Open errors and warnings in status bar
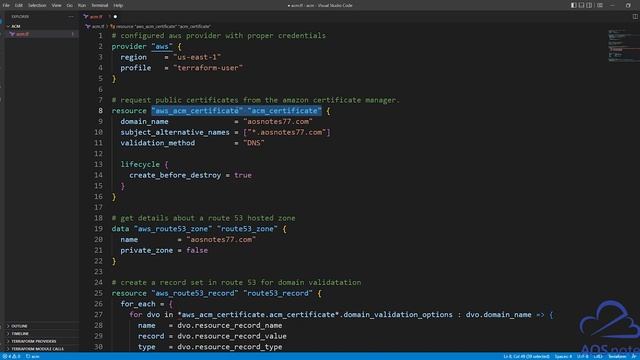 coord(11,356)
